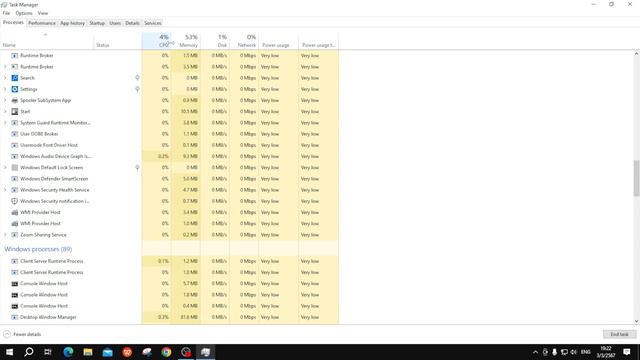Open the Mail app from the taskbar
Screen dimensions: 640x360
107,352
